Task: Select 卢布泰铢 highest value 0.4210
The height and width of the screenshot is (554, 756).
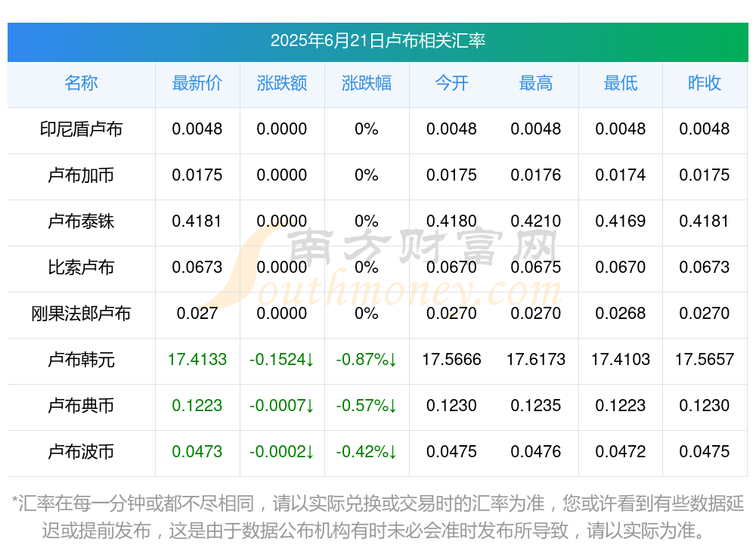Action: pos(536,221)
